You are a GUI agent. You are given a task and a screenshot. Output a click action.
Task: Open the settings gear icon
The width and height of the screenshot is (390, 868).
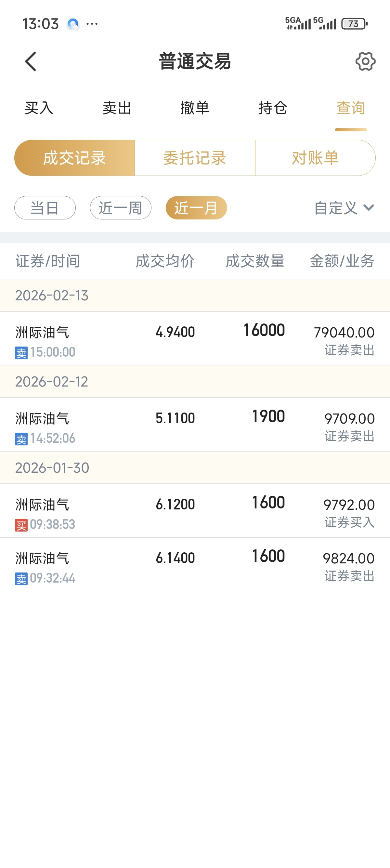coord(365,61)
